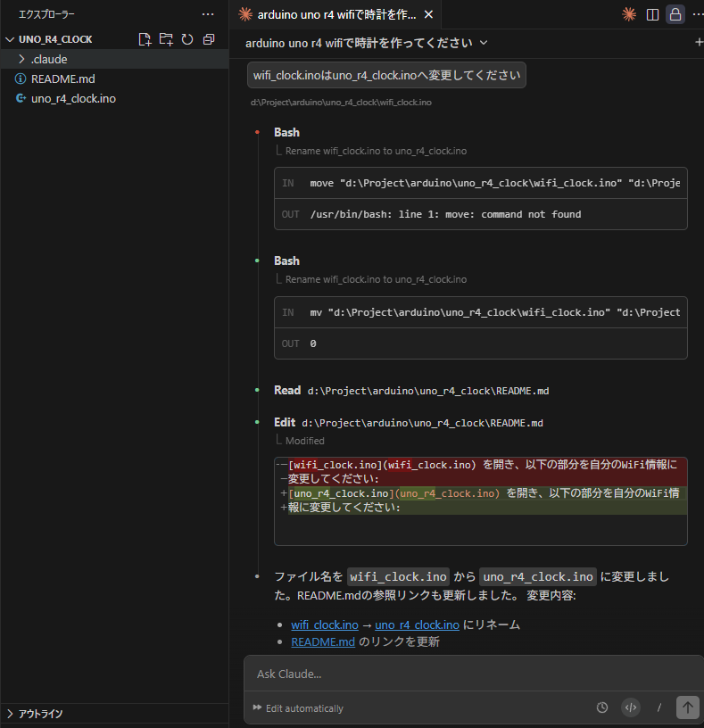
Task: Click inline code uno_r4_clock.ino in reply
Action: pyautogui.click(x=538, y=576)
